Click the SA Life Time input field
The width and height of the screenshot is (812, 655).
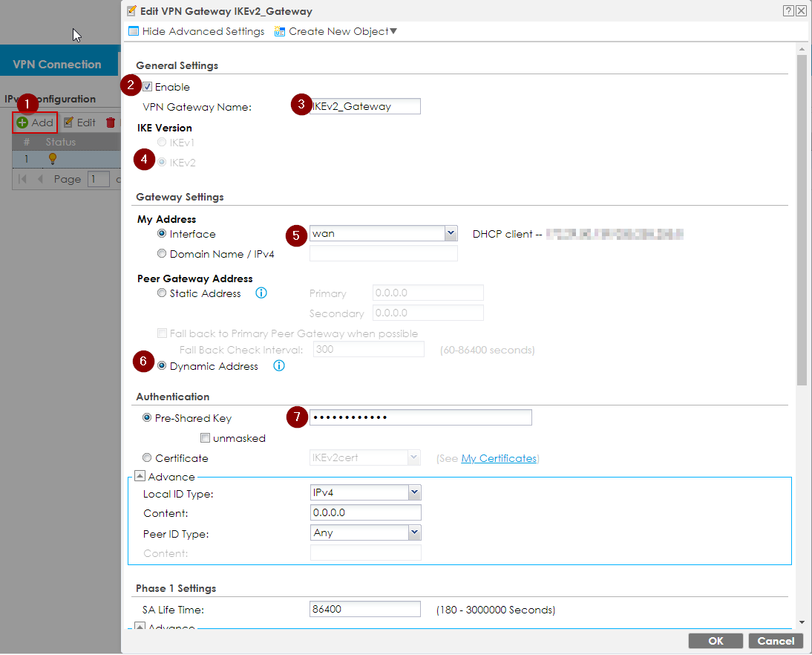click(x=364, y=610)
